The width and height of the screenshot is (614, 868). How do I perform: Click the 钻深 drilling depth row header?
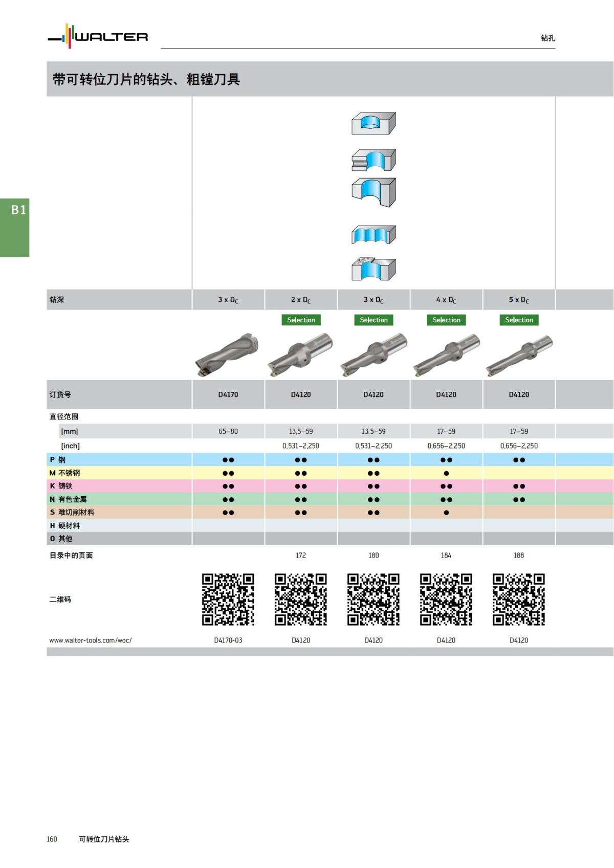pyautogui.click(x=57, y=299)
